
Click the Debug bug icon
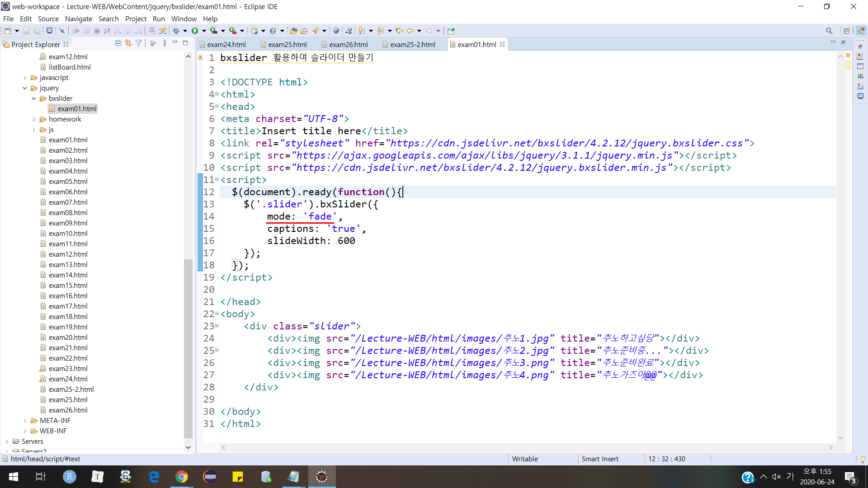point(176,31)
